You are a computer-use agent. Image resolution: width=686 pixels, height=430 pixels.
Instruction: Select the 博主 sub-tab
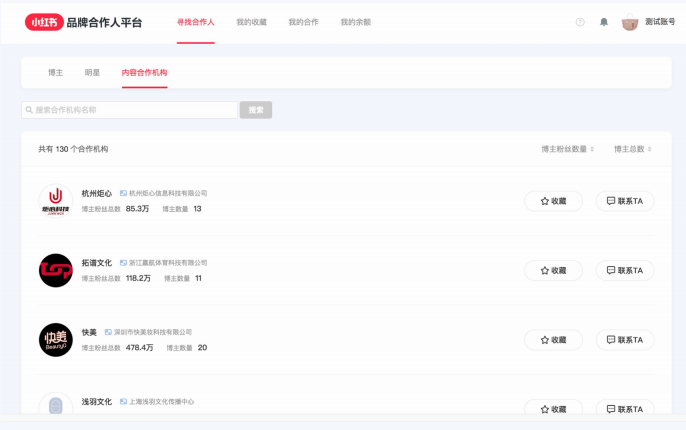tap(56, 73)
